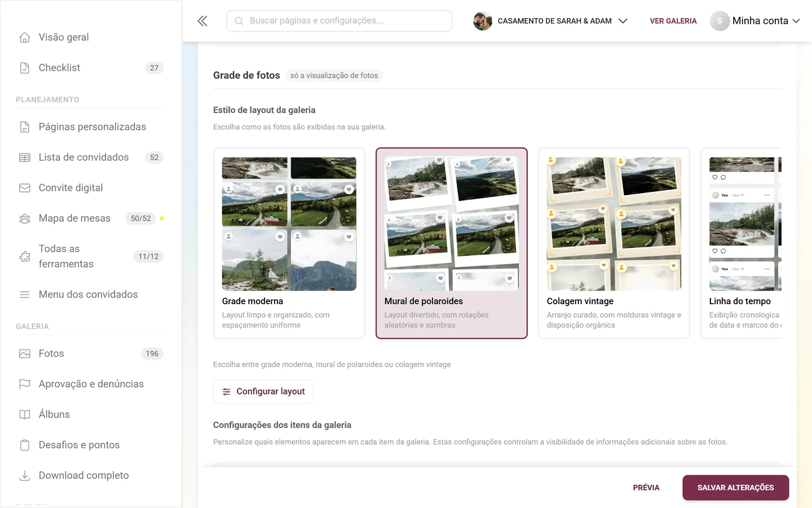812x508 pixels.
Task: Click the Desafios e pontos clipboard icon
Action: point(25,445)
